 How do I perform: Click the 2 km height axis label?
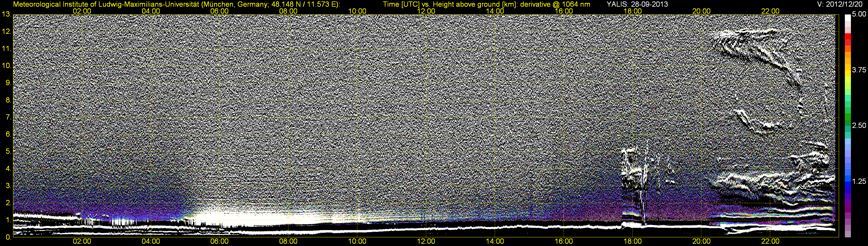click(x=8, y=203)
